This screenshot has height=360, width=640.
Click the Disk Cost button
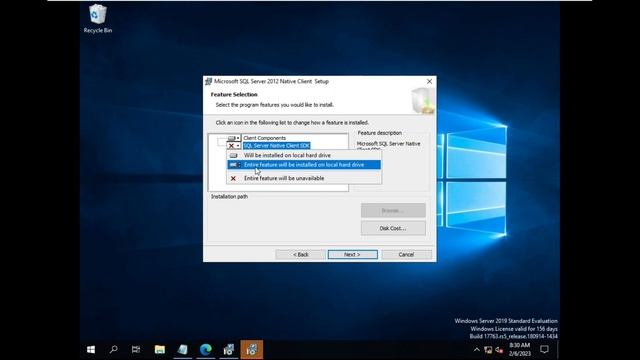click(x=393, y=228)
